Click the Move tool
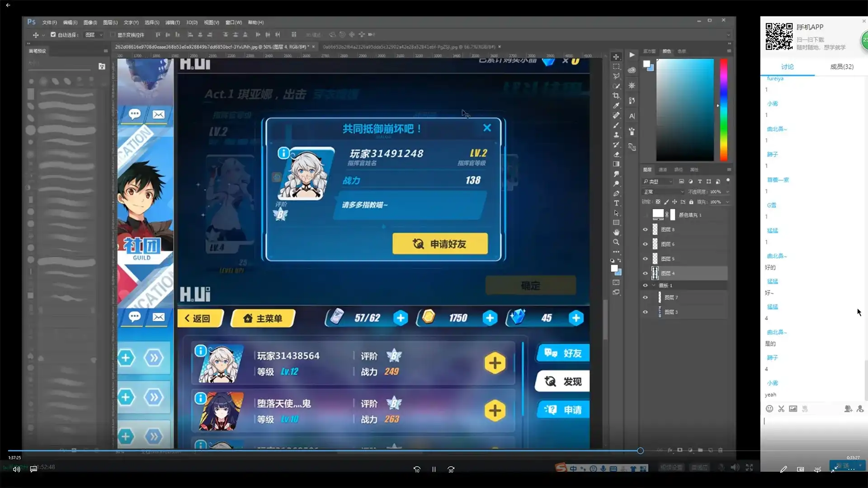Screen dimensions: 868x488 616,56
